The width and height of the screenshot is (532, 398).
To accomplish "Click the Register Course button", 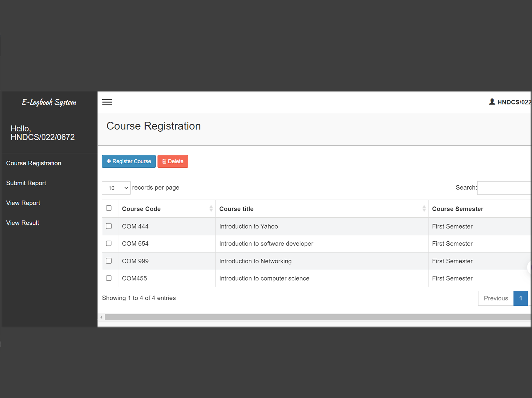I will pyautogui.click(x=128, y=161).
